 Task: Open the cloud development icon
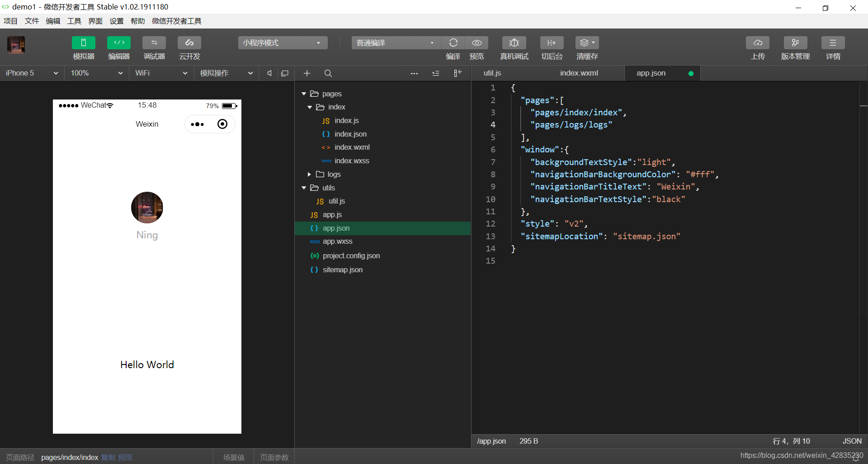click(x=189, y=43)
